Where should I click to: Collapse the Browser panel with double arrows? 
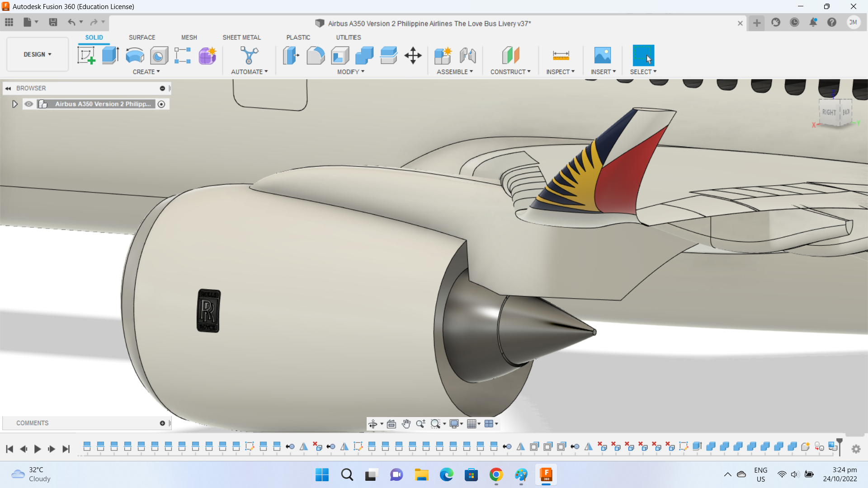click(8, 89)
